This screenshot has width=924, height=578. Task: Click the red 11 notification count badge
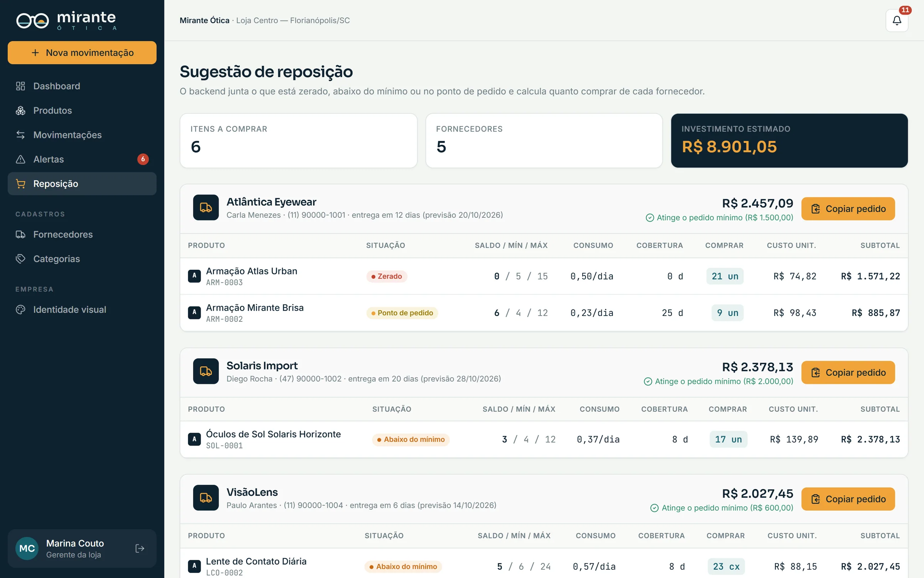pos(905,10)
